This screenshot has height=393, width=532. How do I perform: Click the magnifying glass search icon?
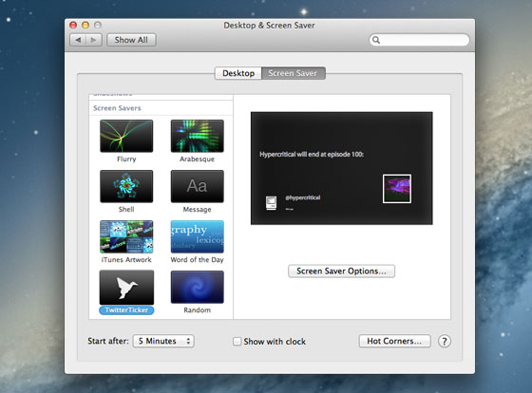tap(376, 40)
